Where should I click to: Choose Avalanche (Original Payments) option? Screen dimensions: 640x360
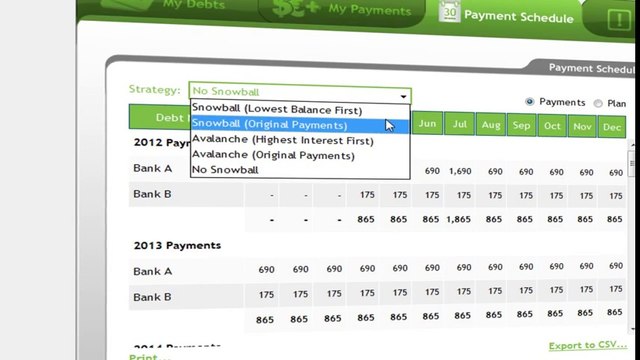[x=300, y=155]
